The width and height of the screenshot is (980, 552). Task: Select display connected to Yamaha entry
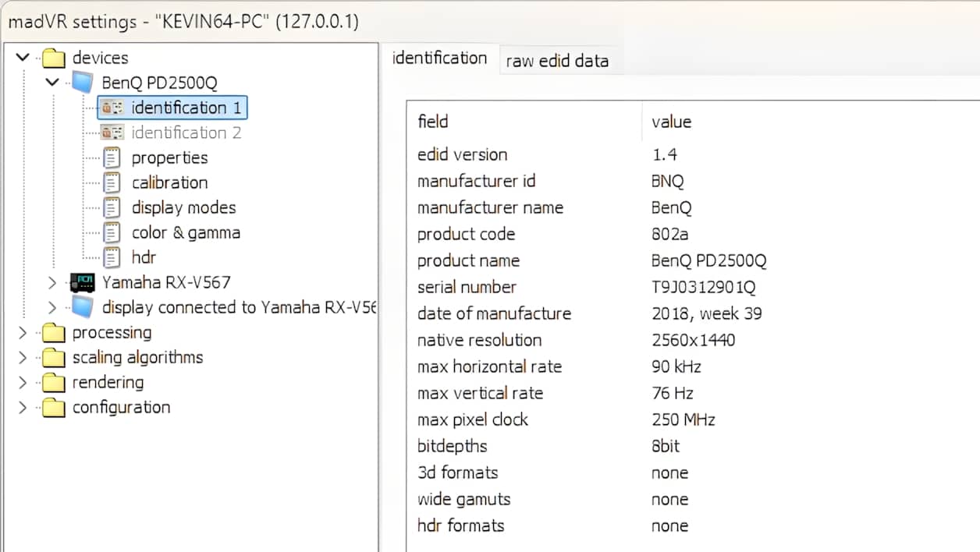coord(239,307)
